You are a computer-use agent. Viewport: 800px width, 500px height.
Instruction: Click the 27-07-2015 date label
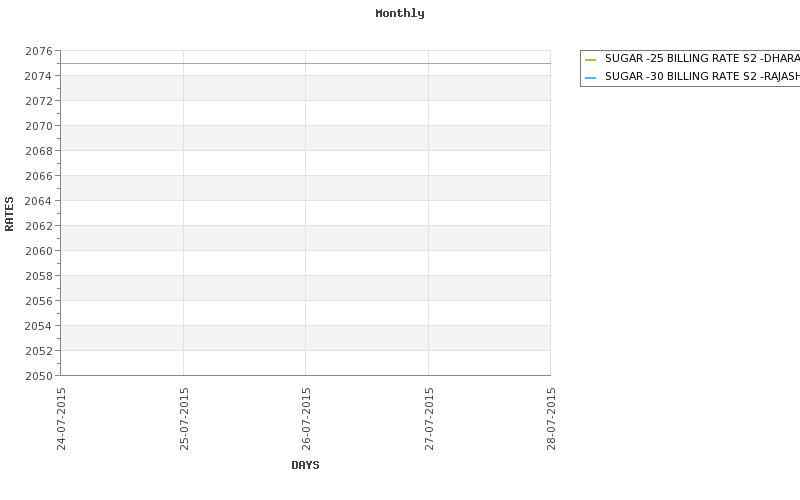pos(429,419)
